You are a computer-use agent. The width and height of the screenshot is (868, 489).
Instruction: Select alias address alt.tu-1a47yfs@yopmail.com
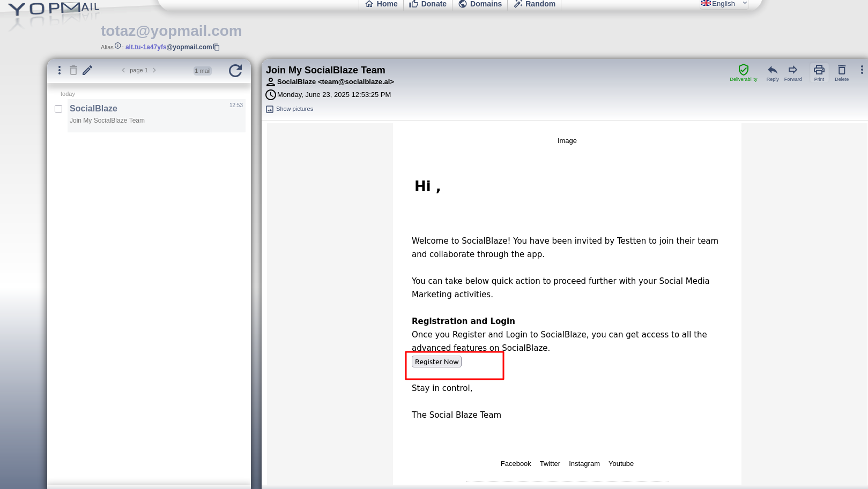pos(168,47)
